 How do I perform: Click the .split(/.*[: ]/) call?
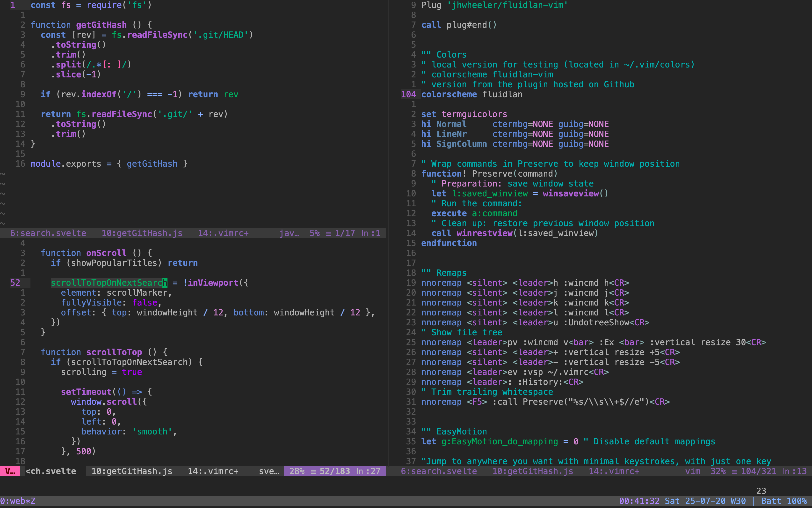91,65
